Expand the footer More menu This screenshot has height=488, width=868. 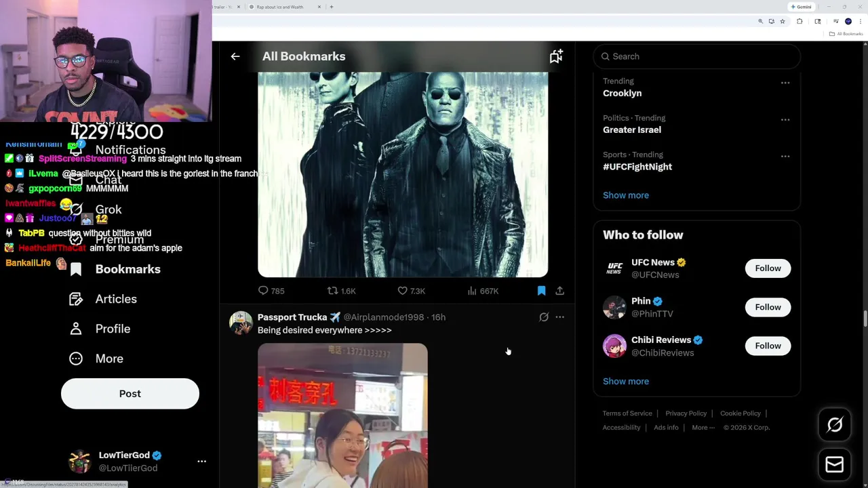[703, 428]
